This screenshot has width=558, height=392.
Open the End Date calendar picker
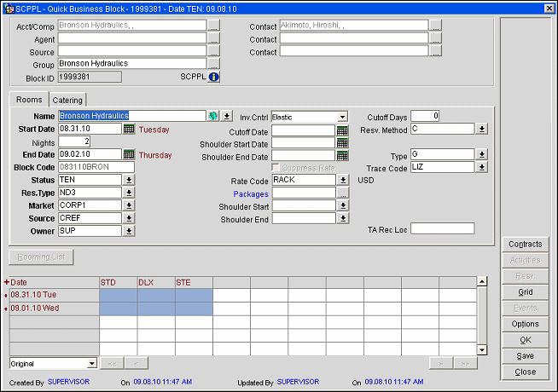click(130, 154)
